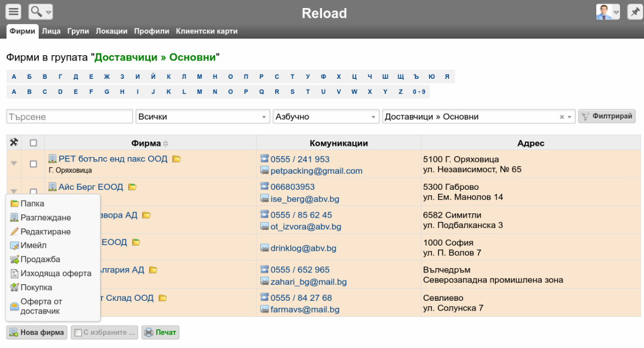The image size is (644, 348).
Task: Toggle the С избраните checkbox
Action: 78,333
